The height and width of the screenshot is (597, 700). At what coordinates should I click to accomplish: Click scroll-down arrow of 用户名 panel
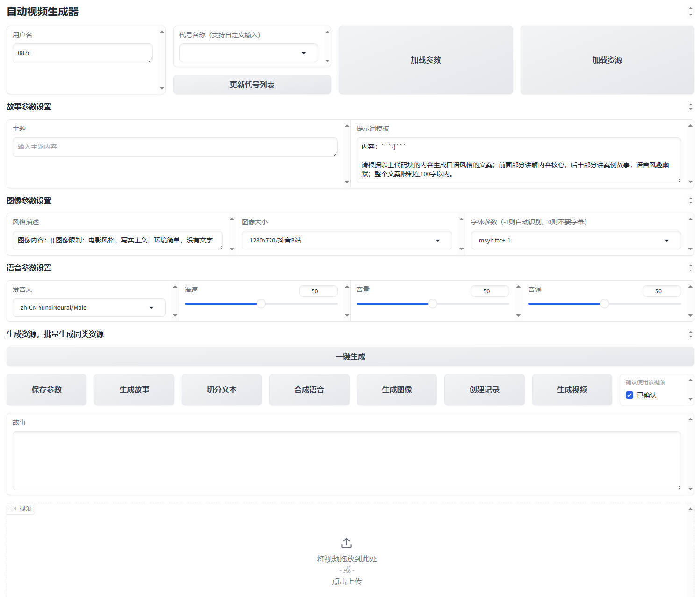click(162, 88)
